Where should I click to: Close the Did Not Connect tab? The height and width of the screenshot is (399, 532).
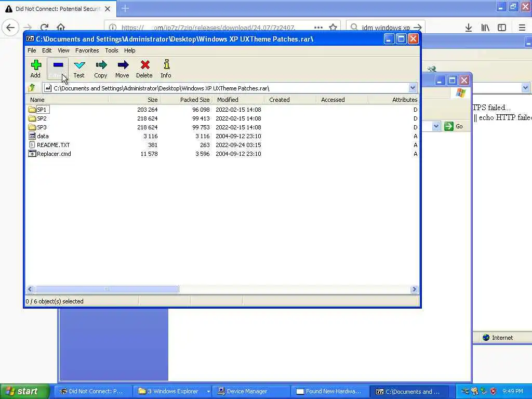tap(108, 9)
